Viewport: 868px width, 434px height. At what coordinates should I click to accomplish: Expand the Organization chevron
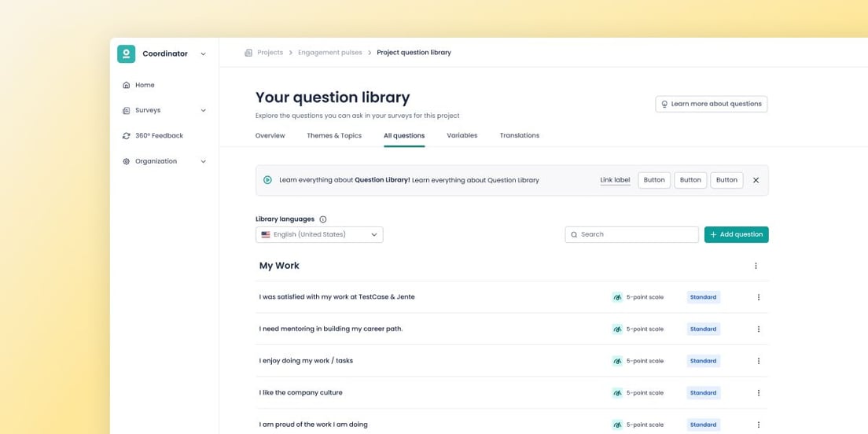(x=203, y=161)
